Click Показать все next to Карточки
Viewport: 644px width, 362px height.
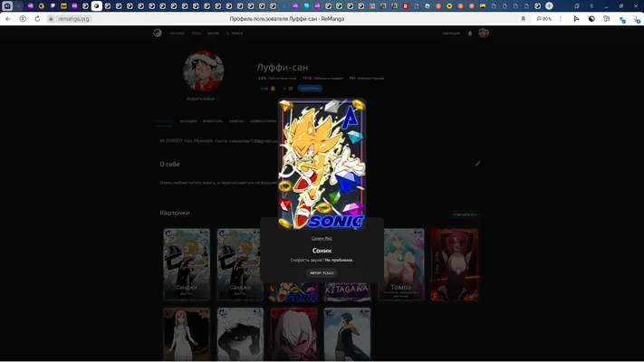coord(465,214)
